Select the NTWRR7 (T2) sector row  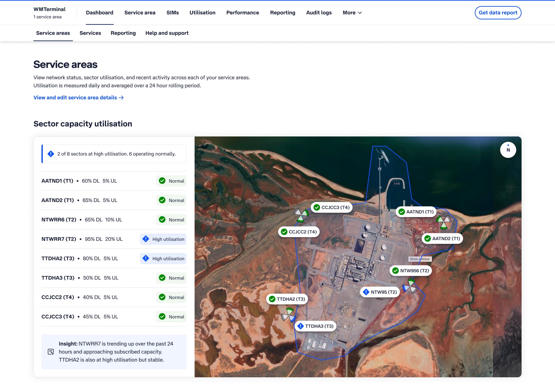tap(114, 239)
